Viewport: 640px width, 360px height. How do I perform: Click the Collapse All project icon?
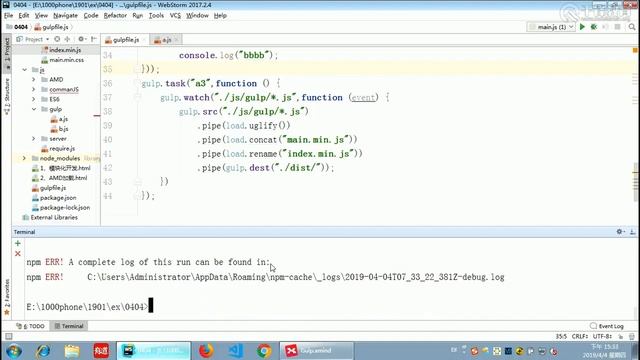coord(67,39)
